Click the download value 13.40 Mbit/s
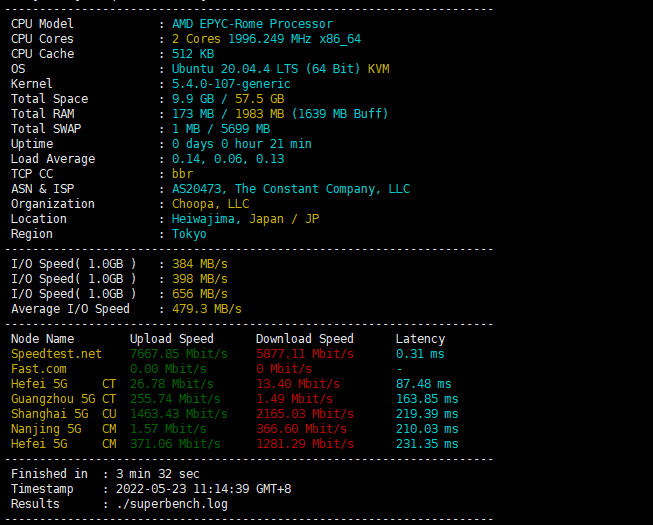Image resolution: width=653 pixels, height=525 pixels. pyautogui.click(x=298, y=383)
